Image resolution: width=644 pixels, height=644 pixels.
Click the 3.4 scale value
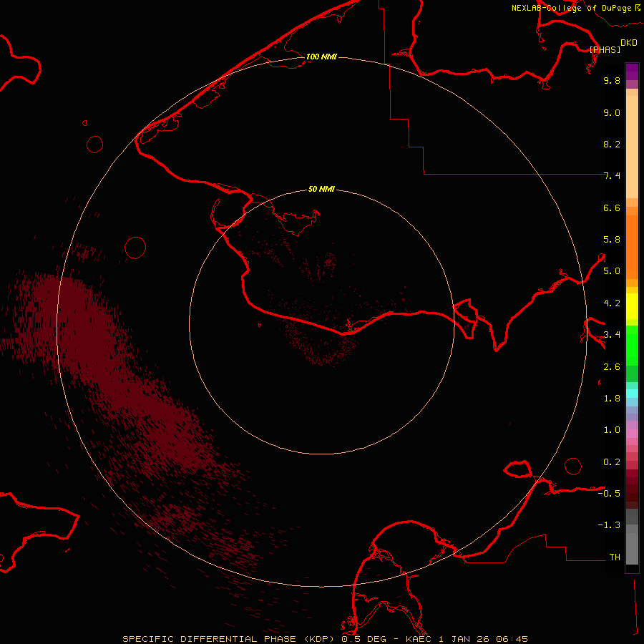[612, 335]
